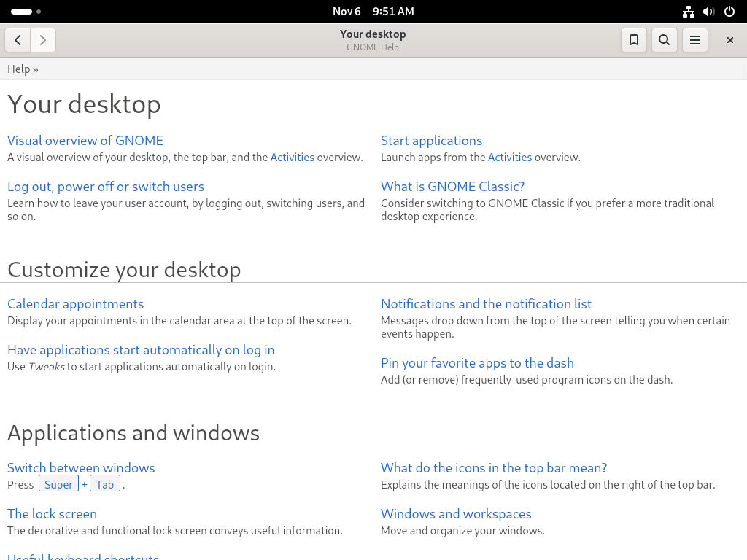Open Log out, power off or switch users
This screenshot has width=747, height=560.
point(106,187)
